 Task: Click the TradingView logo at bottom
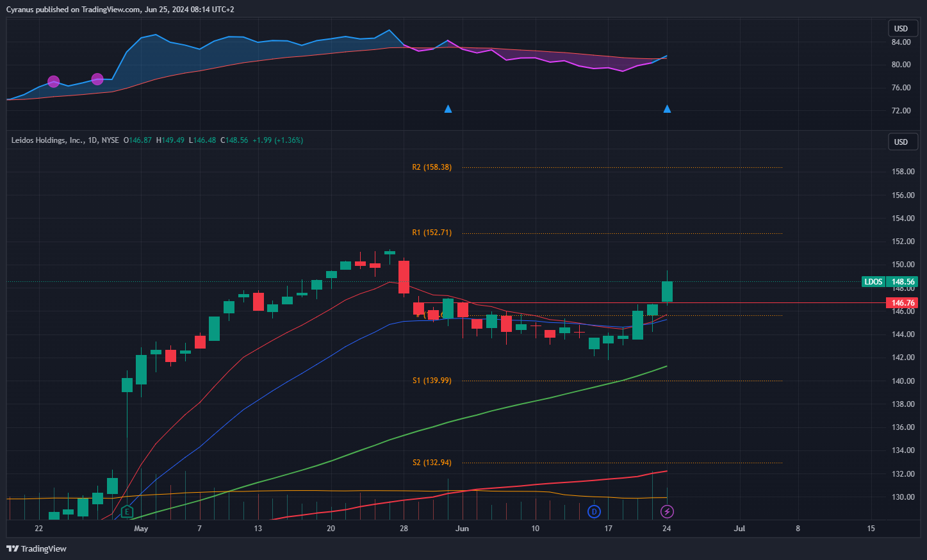click(37, 548)
